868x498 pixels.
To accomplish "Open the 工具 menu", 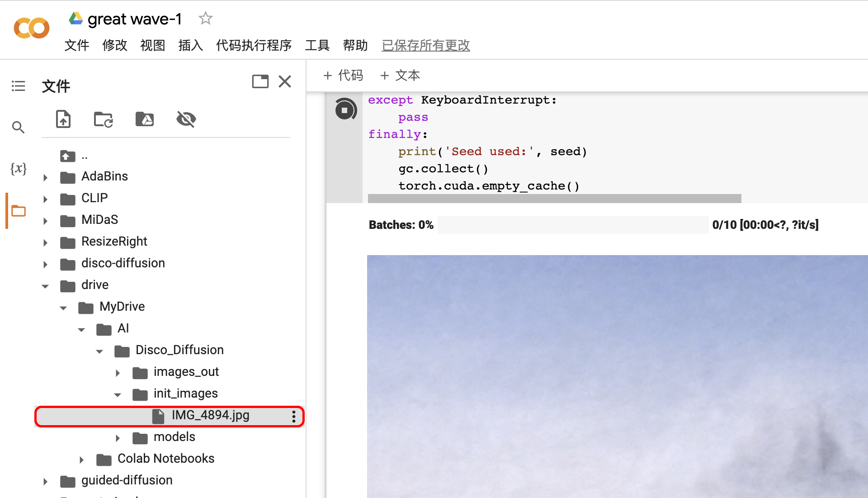I will 317,45.
